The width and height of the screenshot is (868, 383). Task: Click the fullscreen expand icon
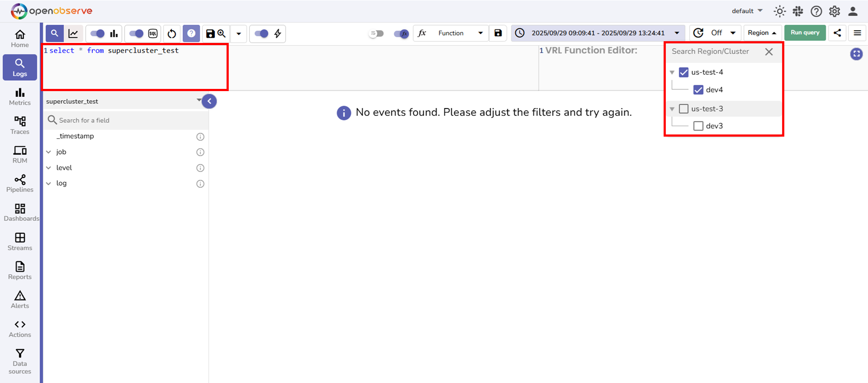coord(856,54)
